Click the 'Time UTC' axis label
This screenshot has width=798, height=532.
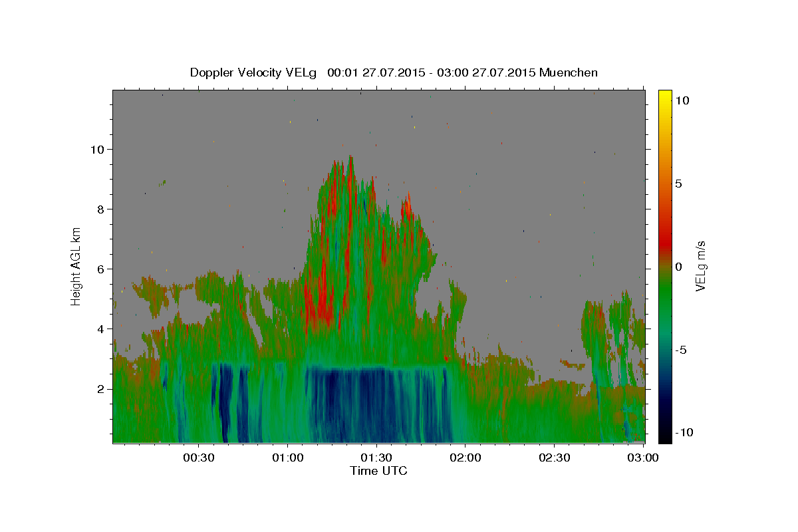pos(378,471)
